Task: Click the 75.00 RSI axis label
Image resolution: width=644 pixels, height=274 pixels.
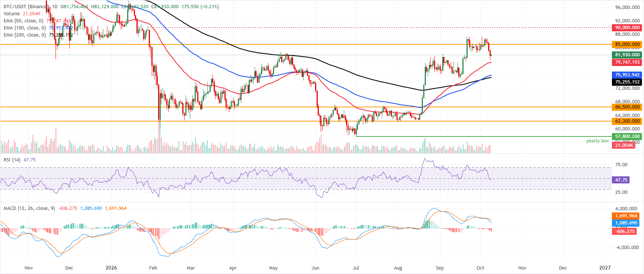Action: tap(621, 165)
